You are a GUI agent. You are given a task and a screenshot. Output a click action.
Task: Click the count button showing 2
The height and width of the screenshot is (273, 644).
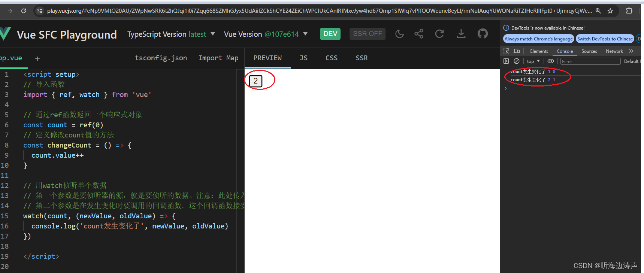(x=256, y=81)
